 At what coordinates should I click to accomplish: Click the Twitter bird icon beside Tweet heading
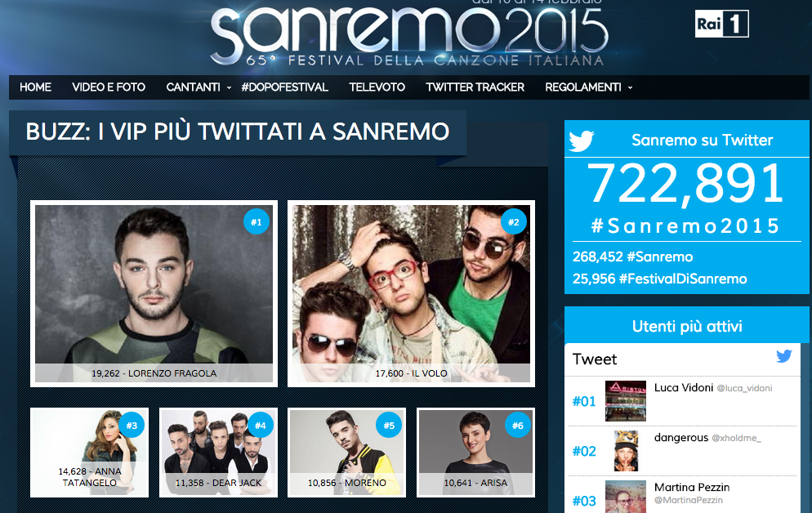pyautogui.click(x=784, y=356)
